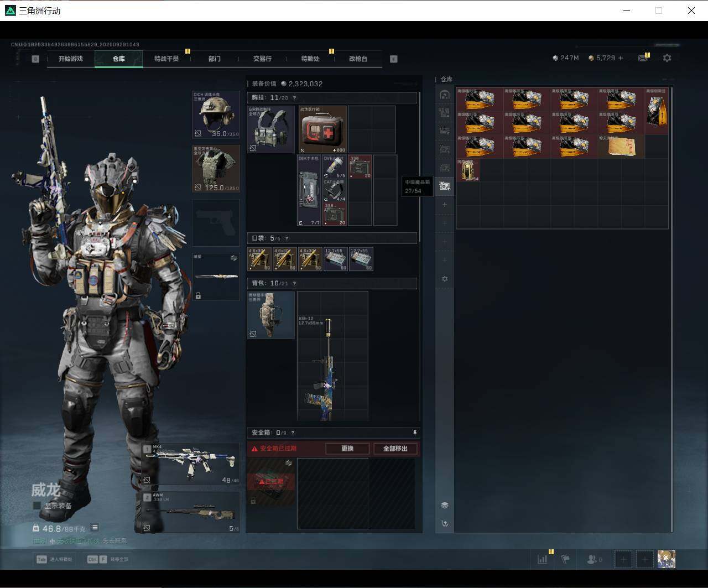Pin the 安全箱 section with pin icon
This screenshot has height=588, width=708.
pyautogui.click(x=415, y=432)
